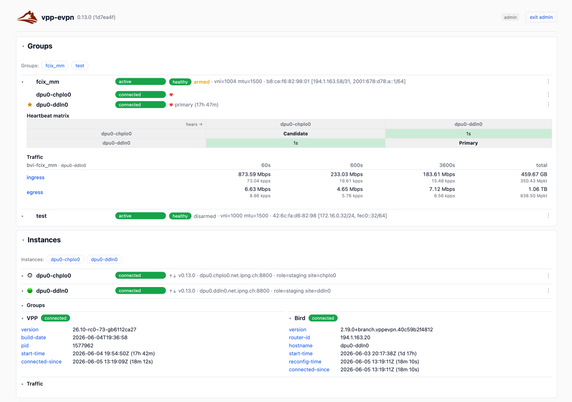
Task: Expand the test group row
Action: pyautogui.click(x=23, y=216)
